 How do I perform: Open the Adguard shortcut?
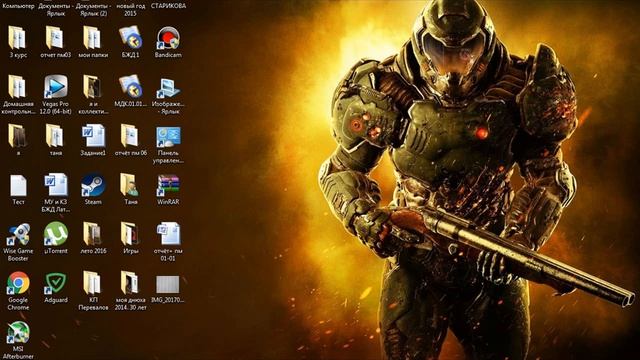56,283
